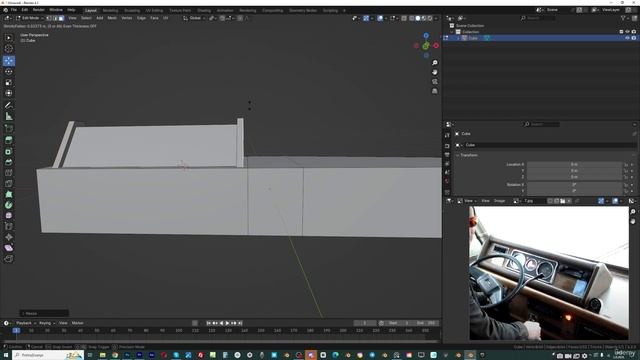Select the Bevel tool

tap(9, 162)
